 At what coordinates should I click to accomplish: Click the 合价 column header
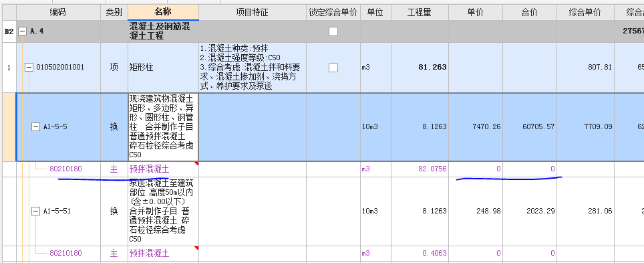pyautogui.click(x=530, y=12)
